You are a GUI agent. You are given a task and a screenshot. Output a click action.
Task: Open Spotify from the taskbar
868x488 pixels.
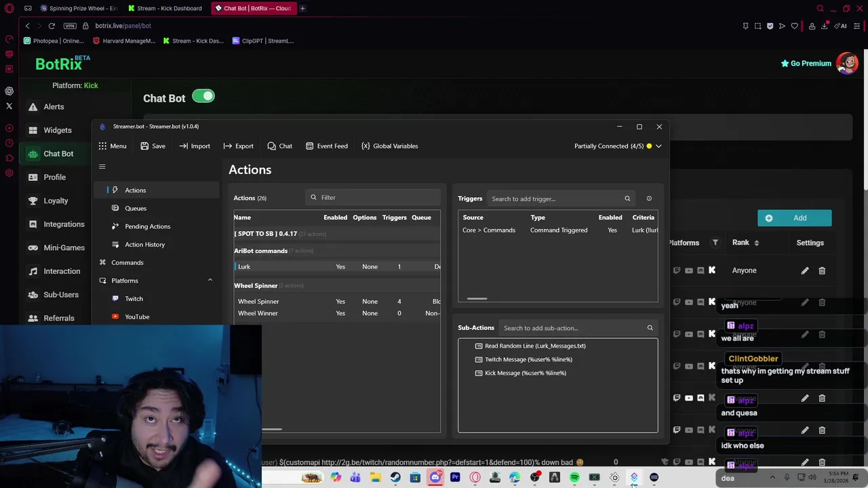(x=574, y=478)
